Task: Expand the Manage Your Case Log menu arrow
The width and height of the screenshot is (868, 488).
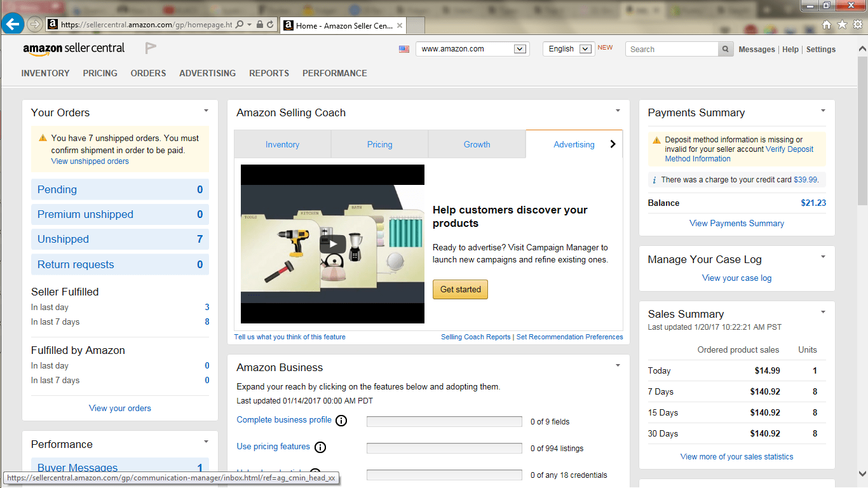Action: [823, 257]
